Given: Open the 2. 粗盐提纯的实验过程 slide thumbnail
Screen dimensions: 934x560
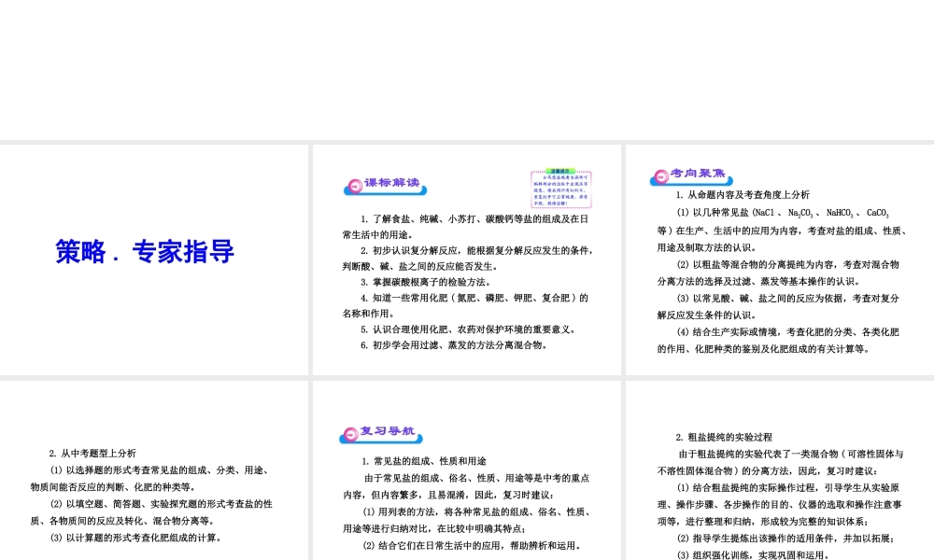Looking at the screenshot, I should tap(780, 470).
